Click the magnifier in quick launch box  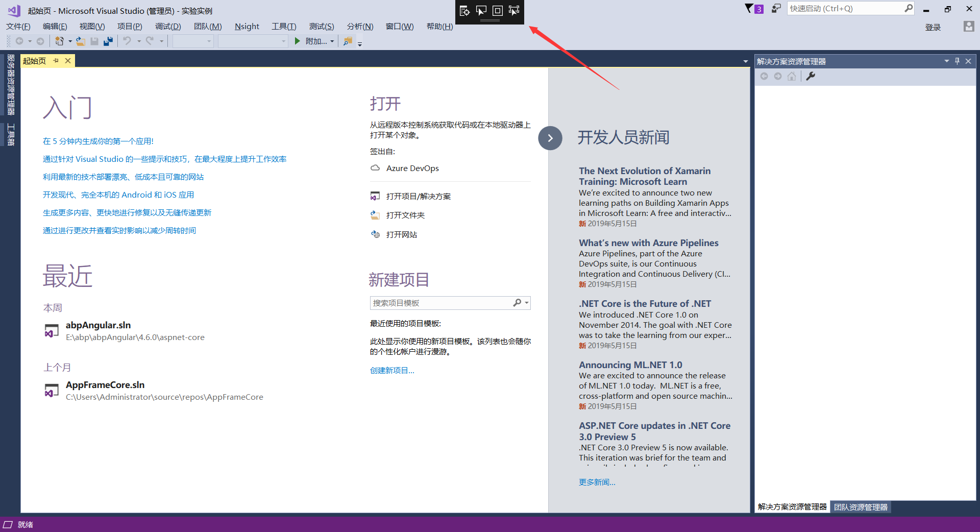pyautogui.click(x=909, y=8)
